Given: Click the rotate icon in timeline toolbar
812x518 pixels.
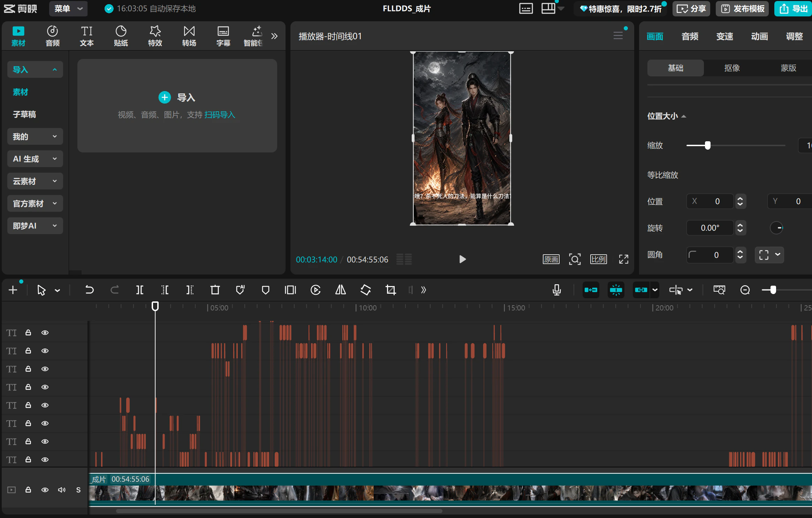Looking at the screenshot, I should coord(366,290).
